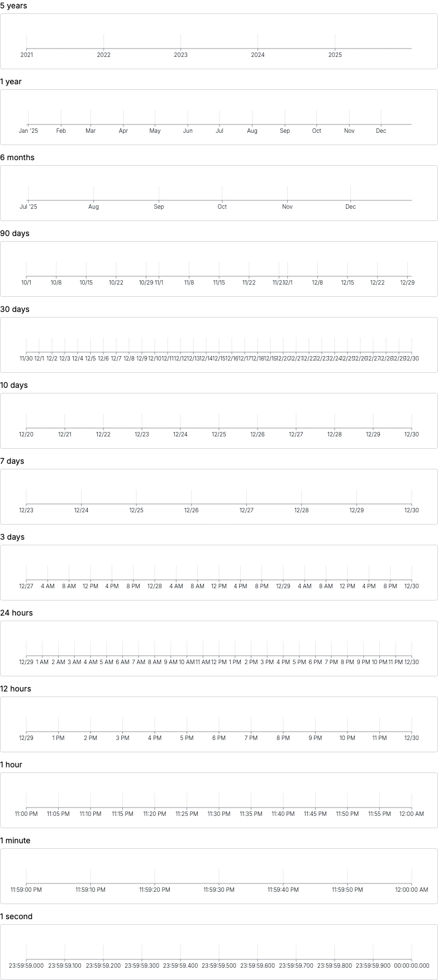Pick Aug label in the 6 months chart
The height and width of the screenshot is (980, 438).
(x=93, y=206)
